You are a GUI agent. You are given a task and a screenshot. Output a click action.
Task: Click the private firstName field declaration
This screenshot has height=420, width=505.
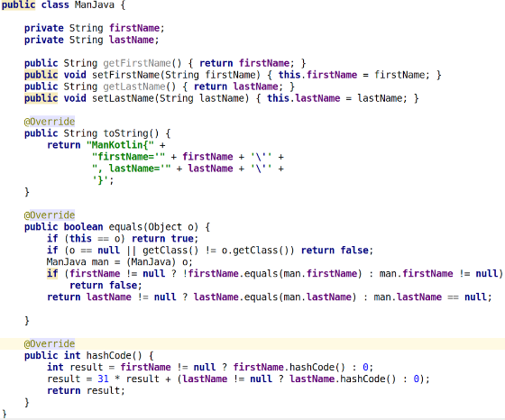pos(95,28)
